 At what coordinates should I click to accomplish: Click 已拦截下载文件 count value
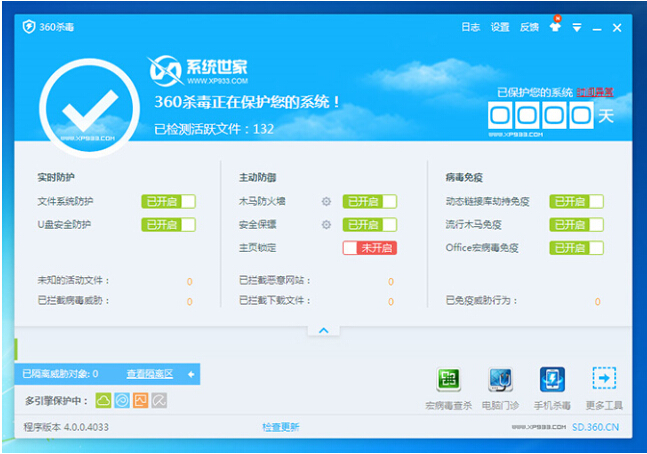391,302
